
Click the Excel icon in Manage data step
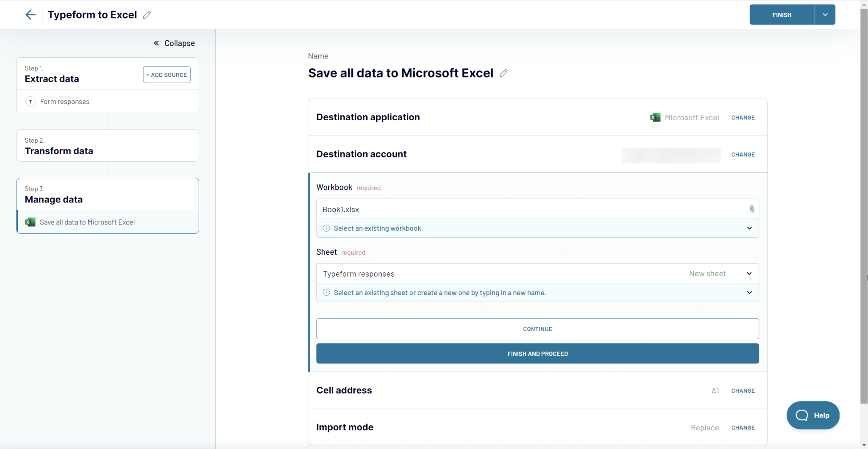30,222
